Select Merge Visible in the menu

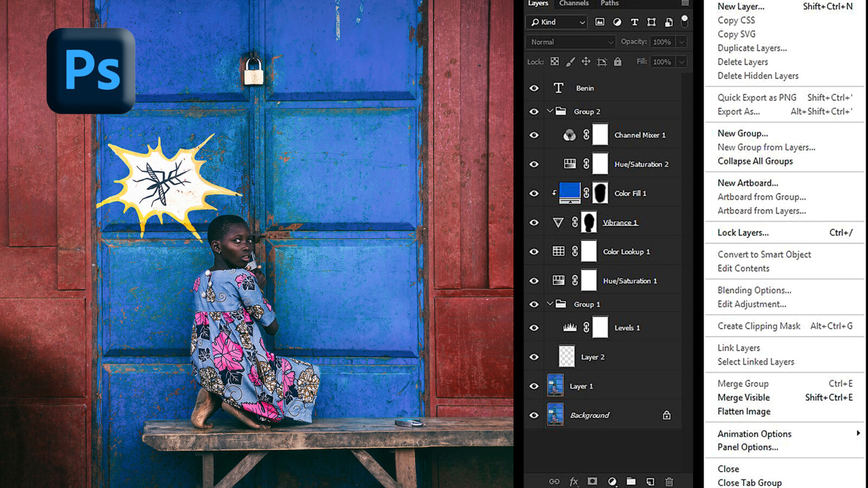(743, 397)
